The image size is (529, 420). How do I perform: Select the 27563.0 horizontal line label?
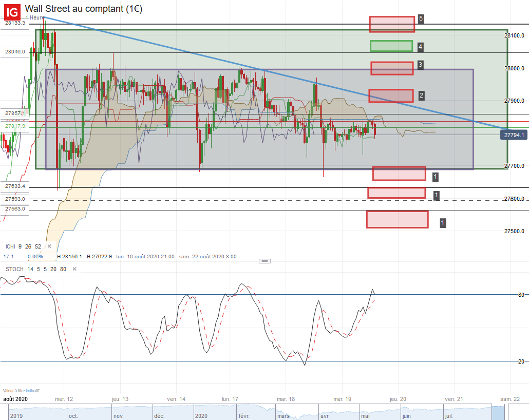click(x=15, y=209)
